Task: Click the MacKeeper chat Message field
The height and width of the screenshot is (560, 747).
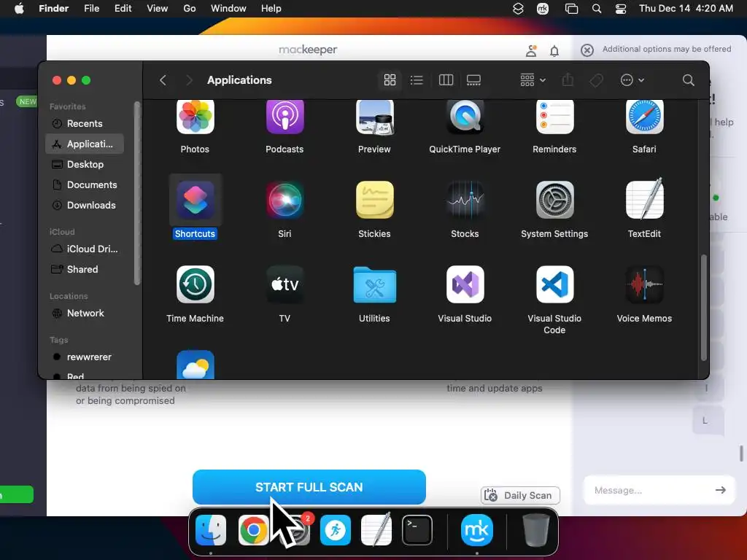Action: click(x=648, y=490)
